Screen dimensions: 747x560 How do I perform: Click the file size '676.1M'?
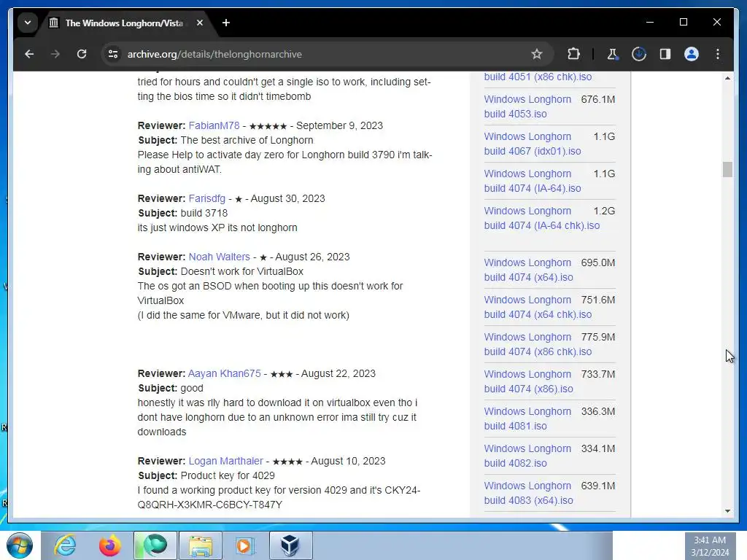598,99
